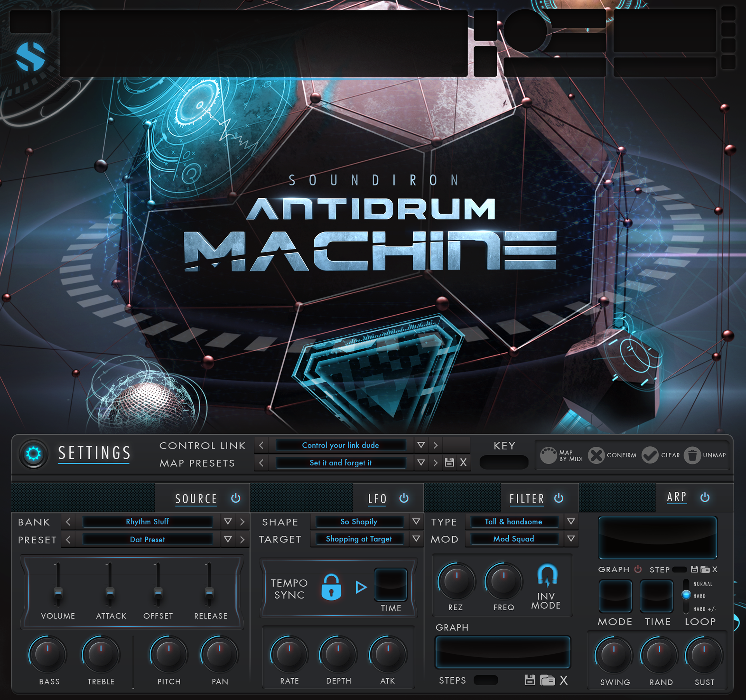
Task: Open filter graph folder icon next to Steps
Action: (x=547, y=680)
